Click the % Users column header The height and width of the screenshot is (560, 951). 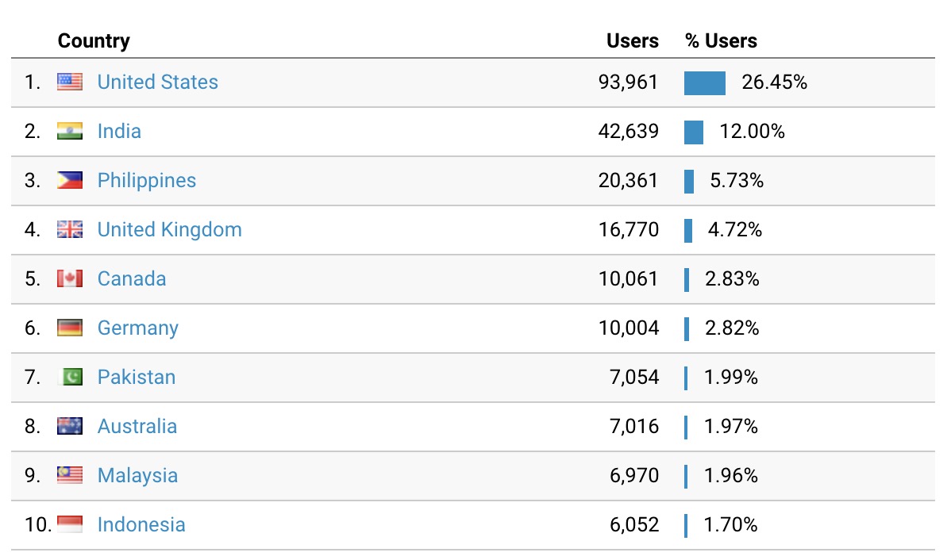[x=721, y=40]
